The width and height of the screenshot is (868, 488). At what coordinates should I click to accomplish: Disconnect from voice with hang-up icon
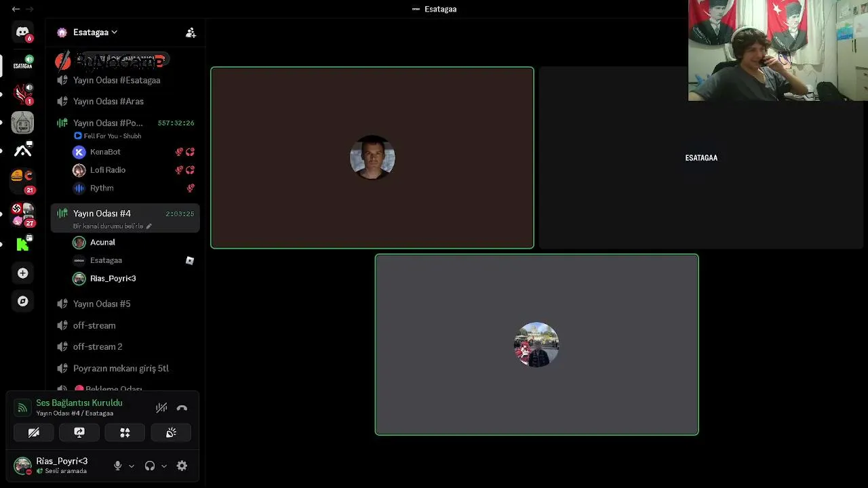182,408
